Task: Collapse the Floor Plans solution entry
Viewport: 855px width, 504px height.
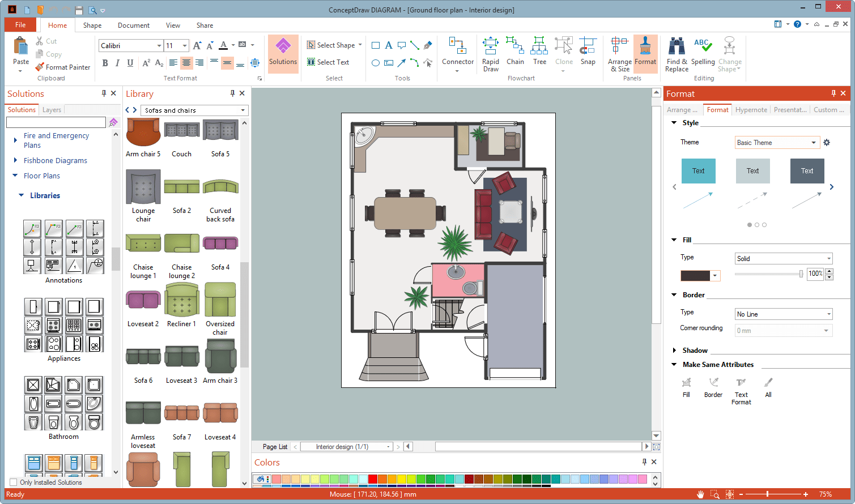Action: coord(15,176)
